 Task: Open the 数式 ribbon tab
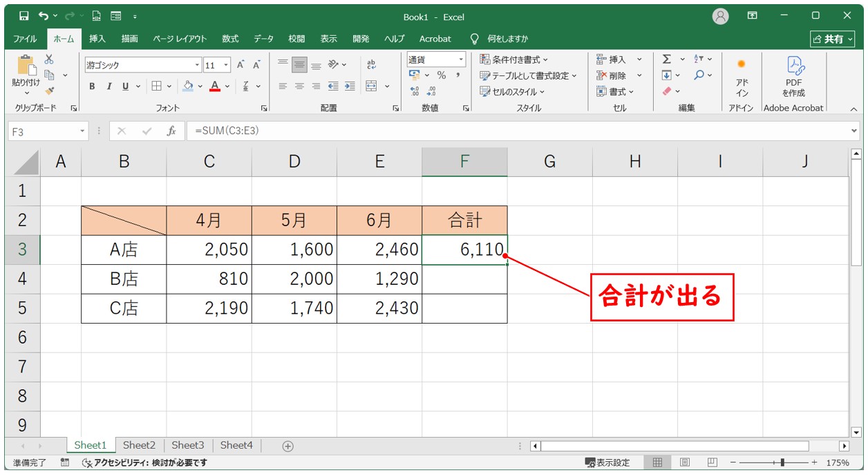(230, 39)
